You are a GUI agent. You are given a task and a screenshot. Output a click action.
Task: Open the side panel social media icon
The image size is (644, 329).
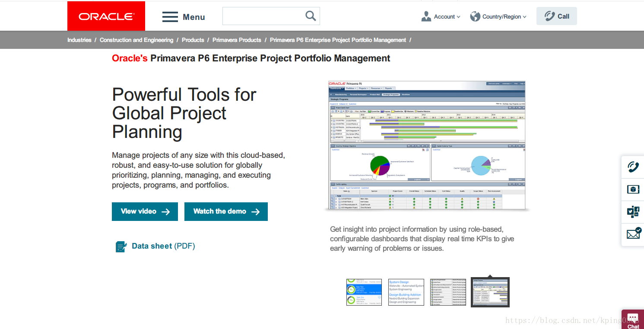pyautogui.click(x=633, y=212)
